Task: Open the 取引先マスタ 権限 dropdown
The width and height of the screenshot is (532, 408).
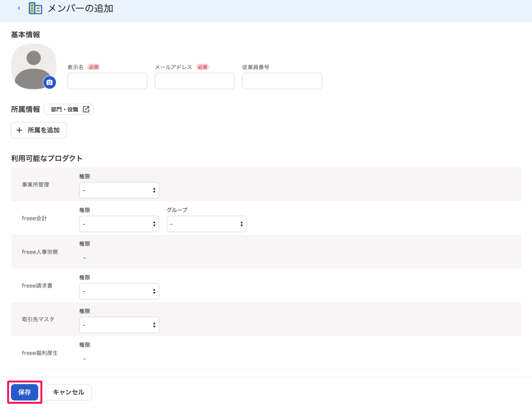Action: 119,325
